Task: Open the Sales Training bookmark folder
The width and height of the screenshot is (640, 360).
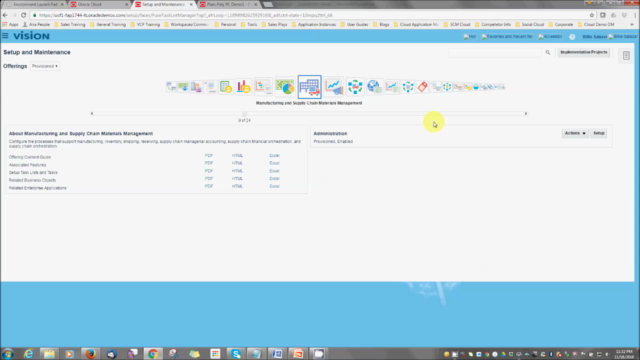Action: [x=70, y=24]
